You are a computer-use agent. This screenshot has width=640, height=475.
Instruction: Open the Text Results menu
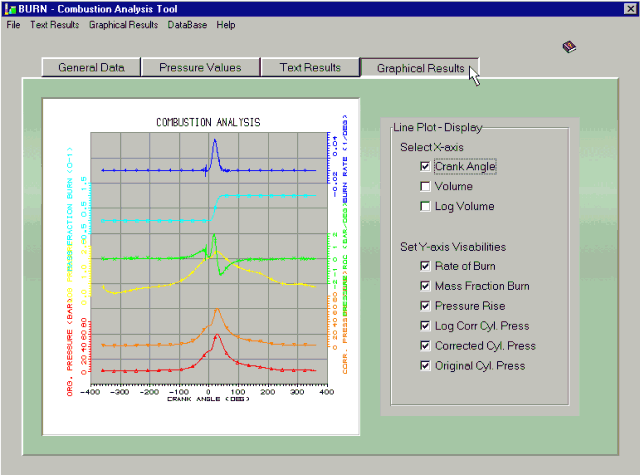pyautogui.click(x=55, y=25)
